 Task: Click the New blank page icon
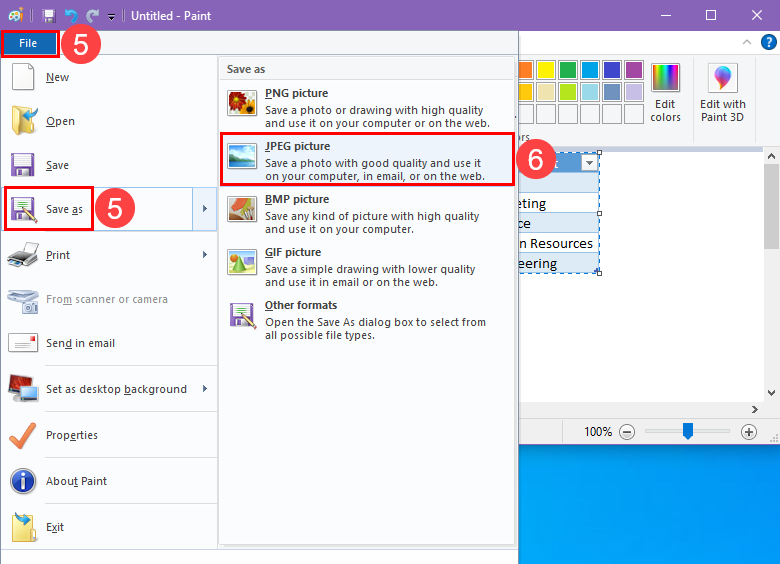[x=23, y=77]
